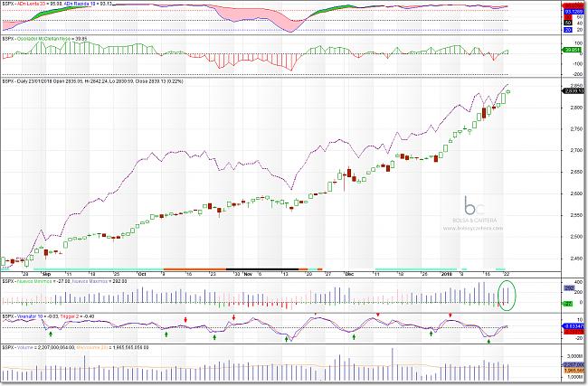Click the Bolsa & Cartera watermark logo
Image resolution: width=588 pixels, height=386 pixels.
pos(468,208)
